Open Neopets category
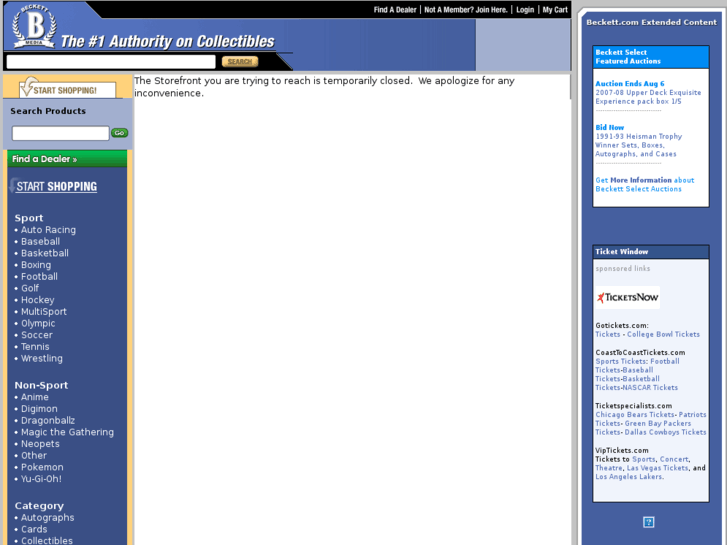The image size is (727, 545). pos(40,444)
